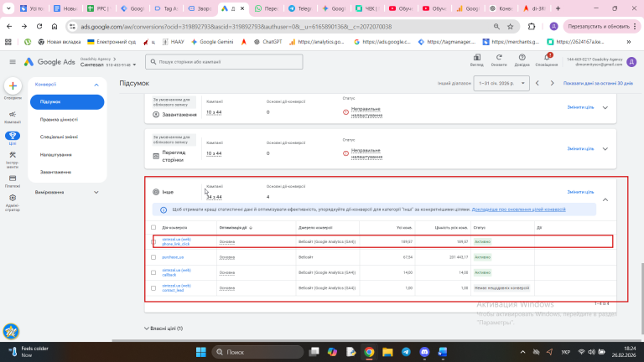Open Завантаження in the sidebar menu
The height and width of the screenshot is (362, 644).
(x=55, y=172)
